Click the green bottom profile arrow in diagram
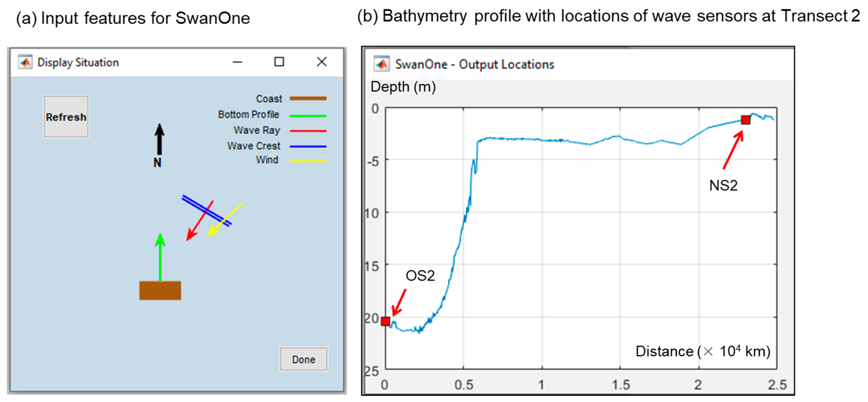The height and width of the screenshot is (402, 868). [x=160, y=257]
